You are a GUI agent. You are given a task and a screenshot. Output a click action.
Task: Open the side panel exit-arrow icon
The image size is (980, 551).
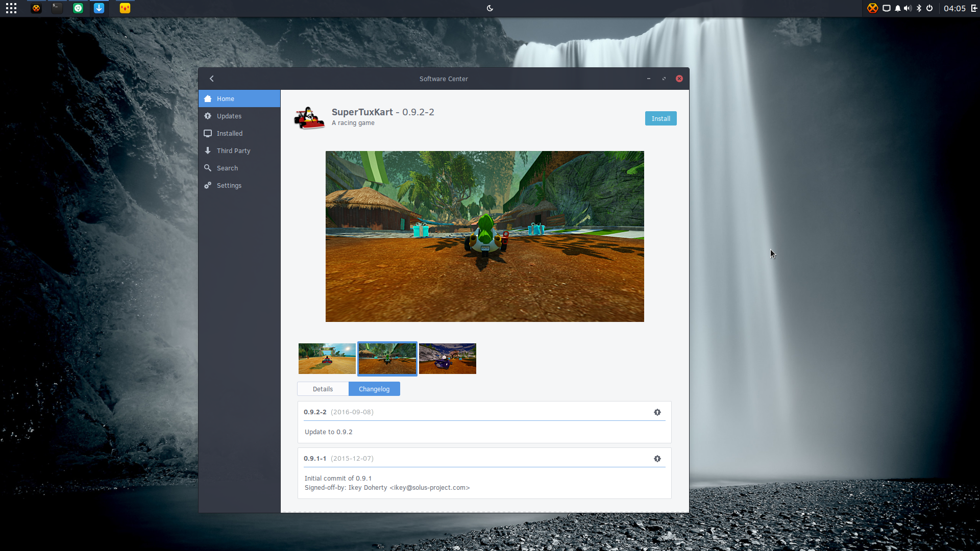tap(974, 8)
